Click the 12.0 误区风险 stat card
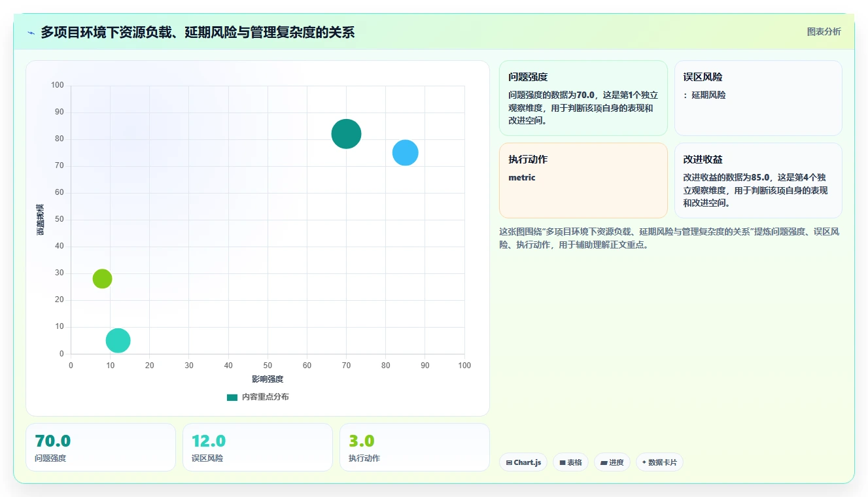 [x=258, y=447]
